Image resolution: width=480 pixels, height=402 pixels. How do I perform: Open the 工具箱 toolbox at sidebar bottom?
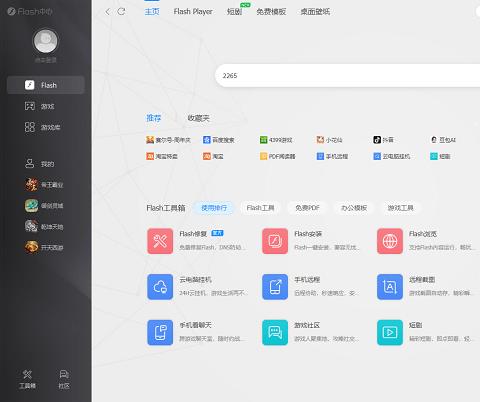point(27,379)
